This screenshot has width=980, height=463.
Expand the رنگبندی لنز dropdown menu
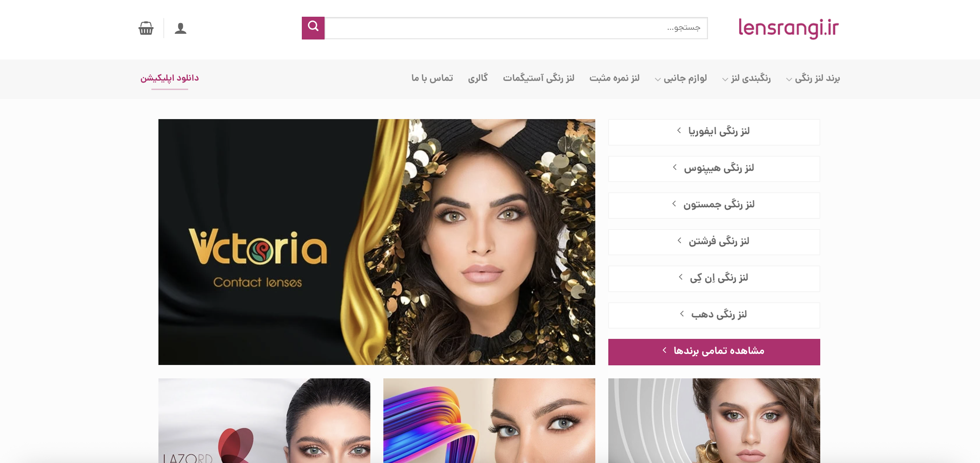[x=746, y=78]
